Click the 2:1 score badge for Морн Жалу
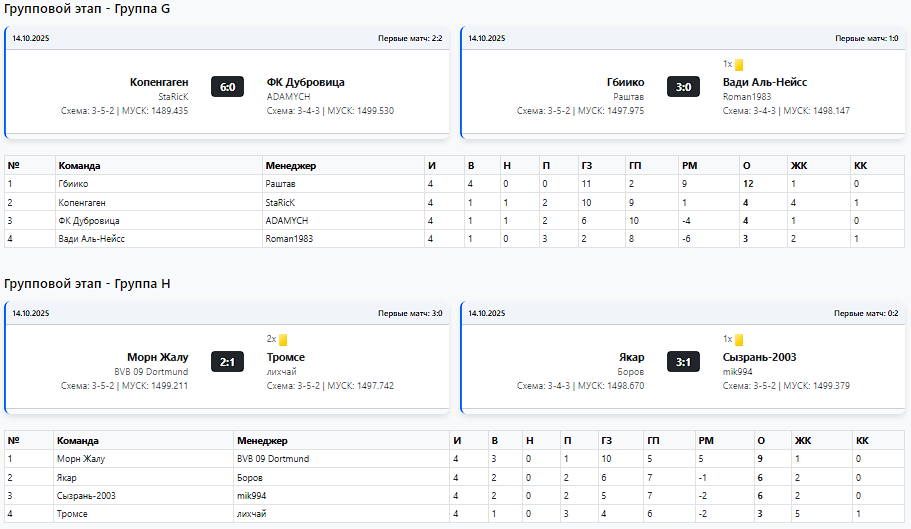The width and height of the screenshot is (911, 529). click(x=227, y=362)
